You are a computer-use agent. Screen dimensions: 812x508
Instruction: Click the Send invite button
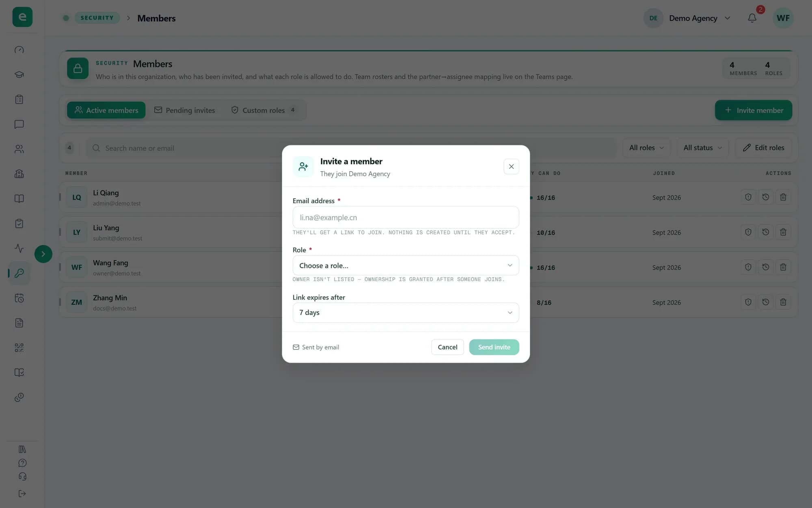pyautogui.click(x=494, y=347)
